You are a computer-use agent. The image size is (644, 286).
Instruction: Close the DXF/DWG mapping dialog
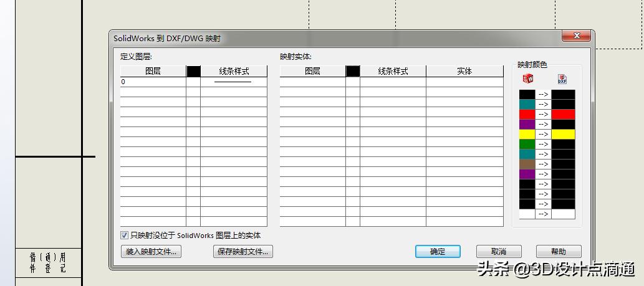[576, 36]
